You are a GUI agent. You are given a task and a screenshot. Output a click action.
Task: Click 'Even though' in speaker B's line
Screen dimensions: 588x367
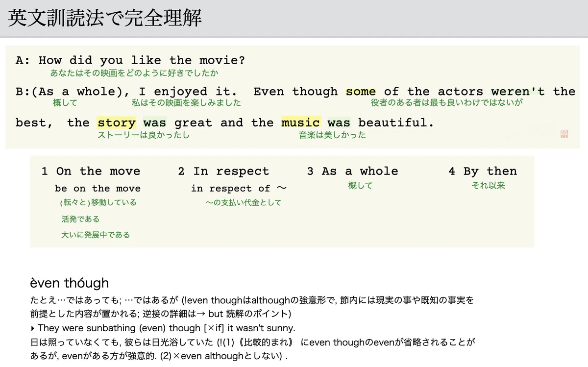tap(295, 91)
